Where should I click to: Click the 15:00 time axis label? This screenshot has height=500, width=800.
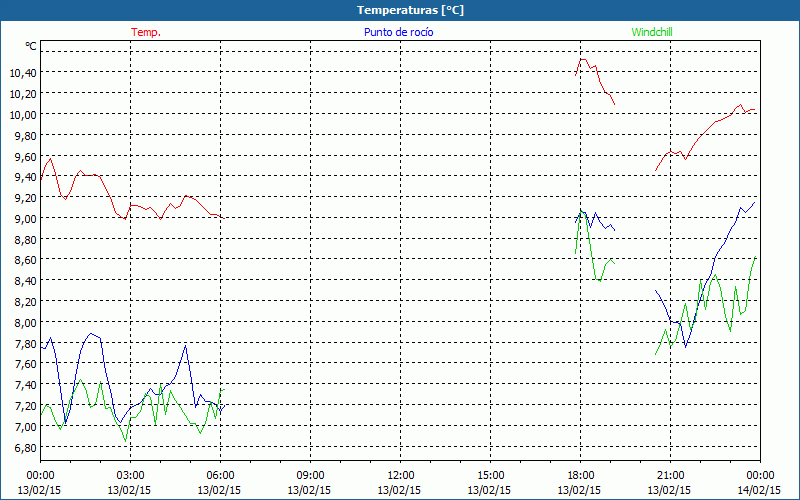point(490,476)
